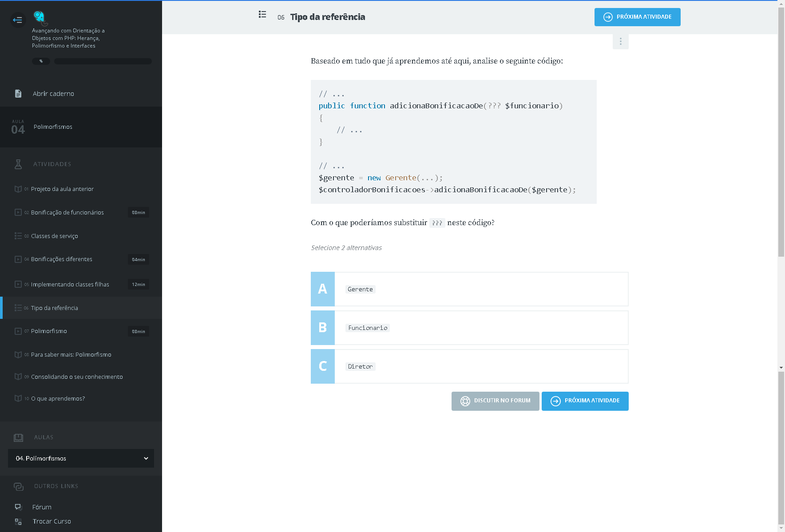Click the course logo icon
This screenshot has height=532, width=785.
coord(40,18)
